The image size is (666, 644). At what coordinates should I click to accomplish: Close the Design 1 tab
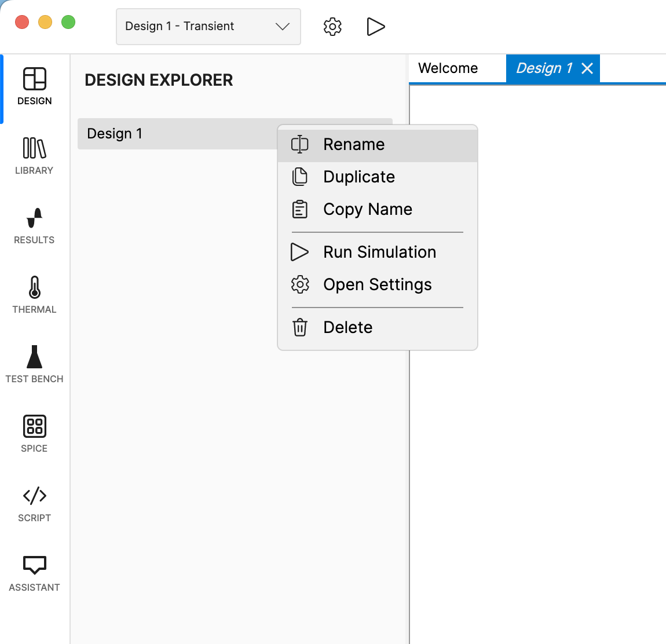pyautogui.click(x=587, y=68)
